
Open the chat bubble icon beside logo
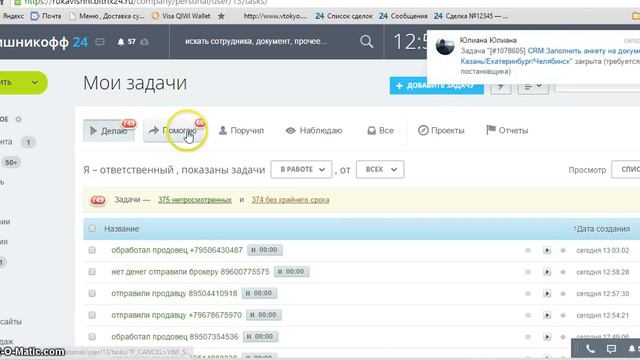[x=100, y=42]
